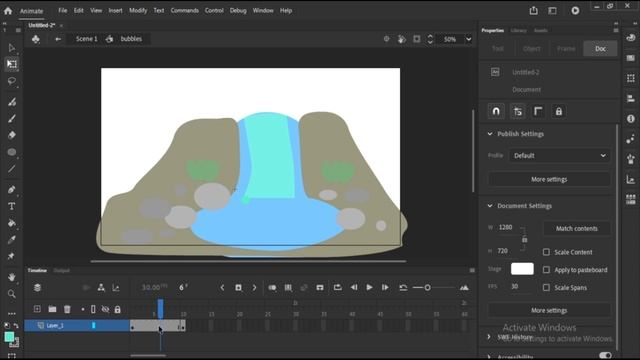This screenshot has width=640, height=360.
Task: Open the Window menu
Action: 263,11
